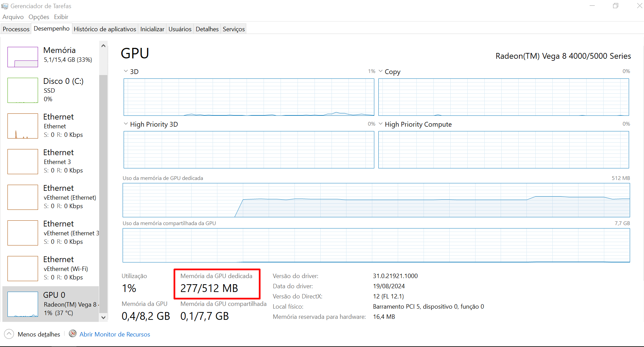Click the 277/512 MB dedicated memory value
The width and height of the screenshot is (644, 347).
pos(209,288)
